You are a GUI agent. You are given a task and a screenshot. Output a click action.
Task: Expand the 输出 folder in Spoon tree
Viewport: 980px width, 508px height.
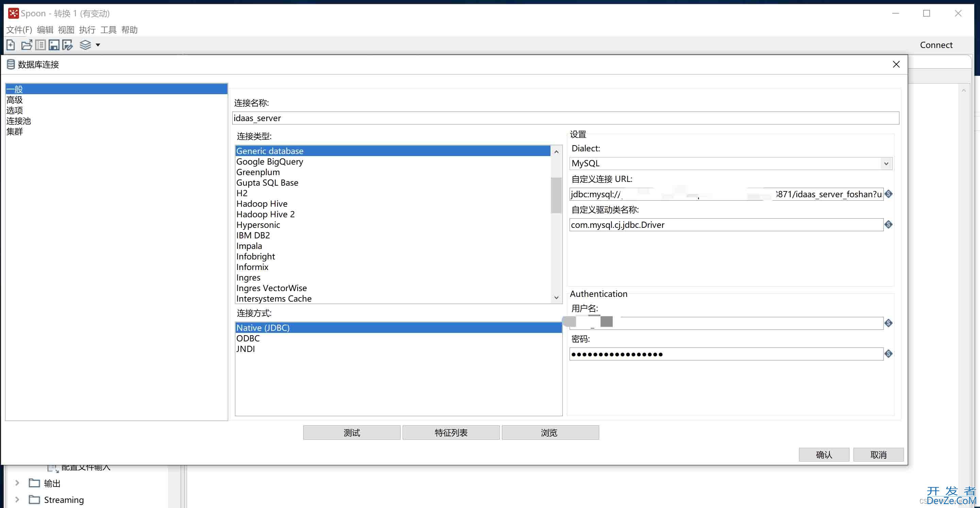pyautogui.click(x=17, y=483)
